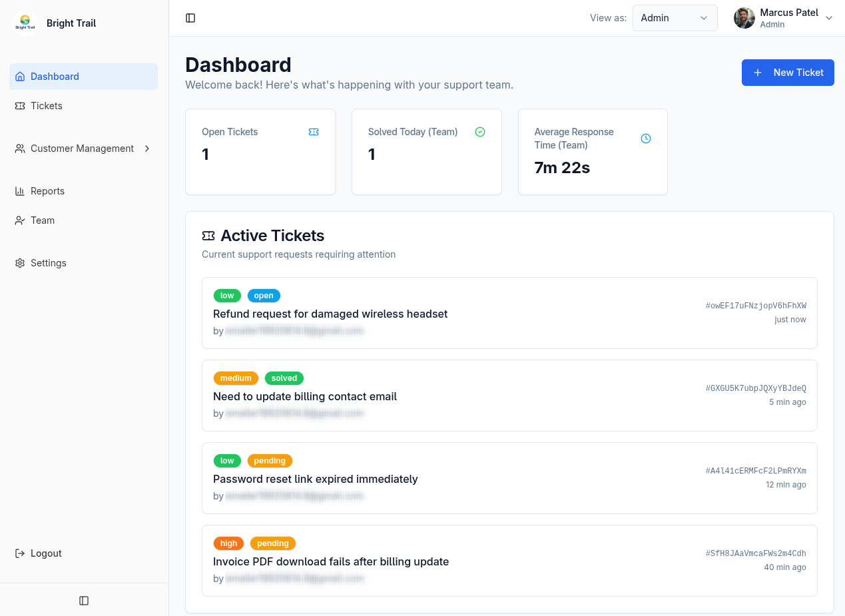Screen dimensions: 845x616
Task: Open Settings via the gear icon
Action: [19, 263]
